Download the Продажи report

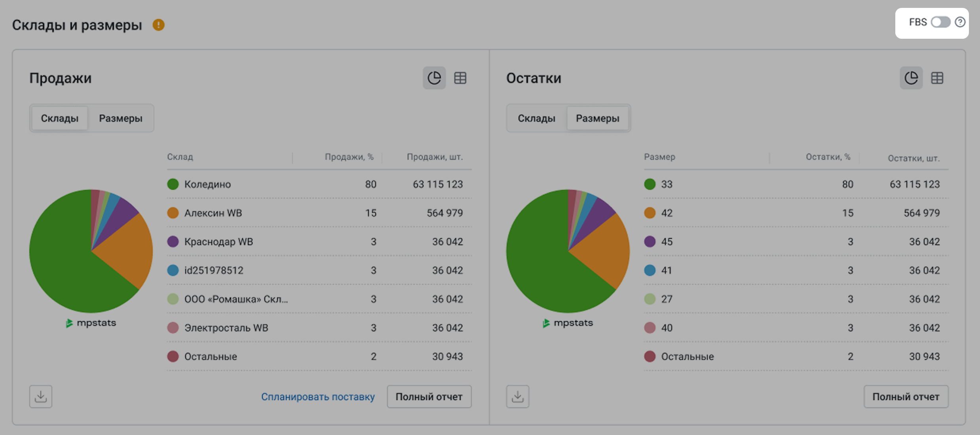41,396
